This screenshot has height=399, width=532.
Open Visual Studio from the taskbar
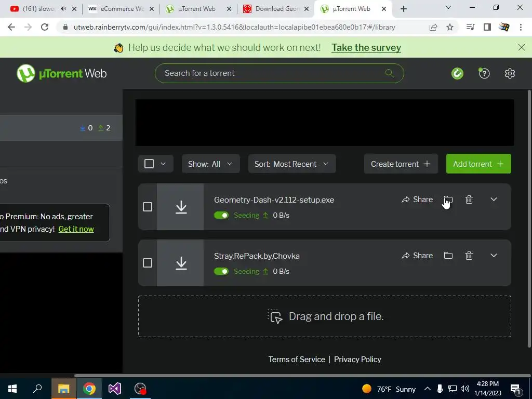(x=115, y=389)
